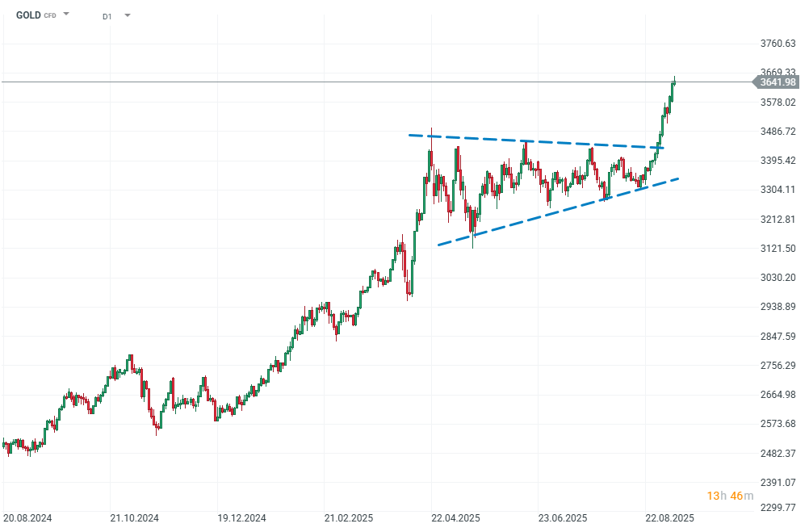Screen dimensions: 809x532
Task: Click the 20.08.2024 date label
Action: tap(27, 517)
